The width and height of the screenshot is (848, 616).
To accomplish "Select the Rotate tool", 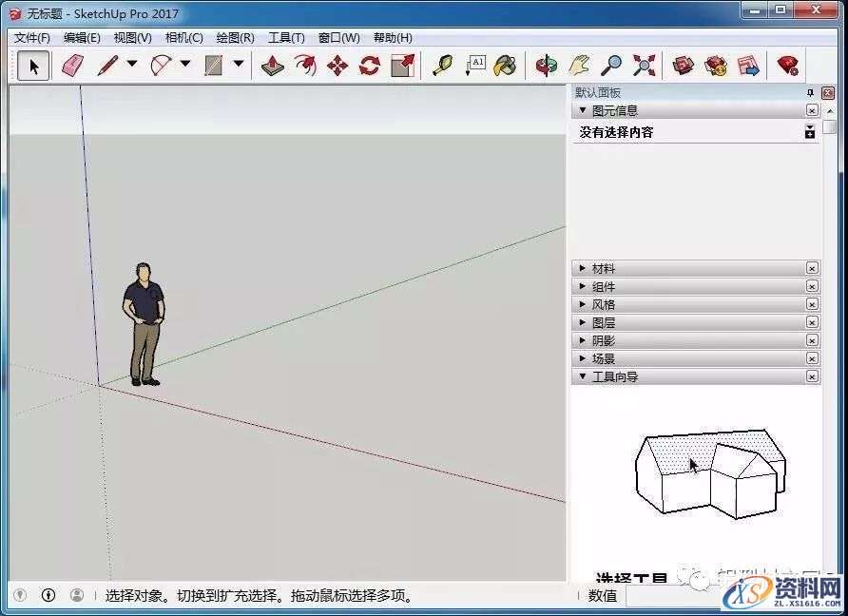I will tap(369, 65).
